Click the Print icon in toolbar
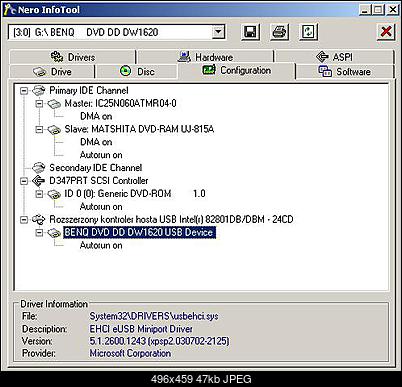 (279, 32)
